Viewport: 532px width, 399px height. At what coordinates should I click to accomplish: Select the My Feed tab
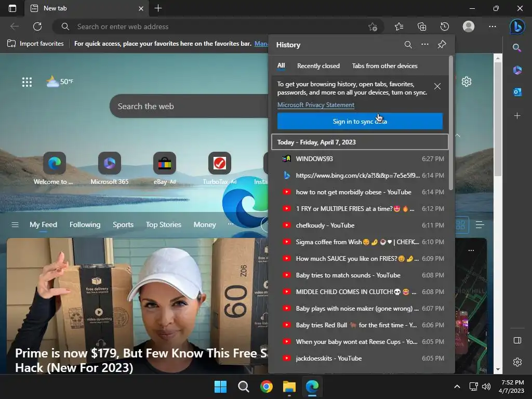43,224
